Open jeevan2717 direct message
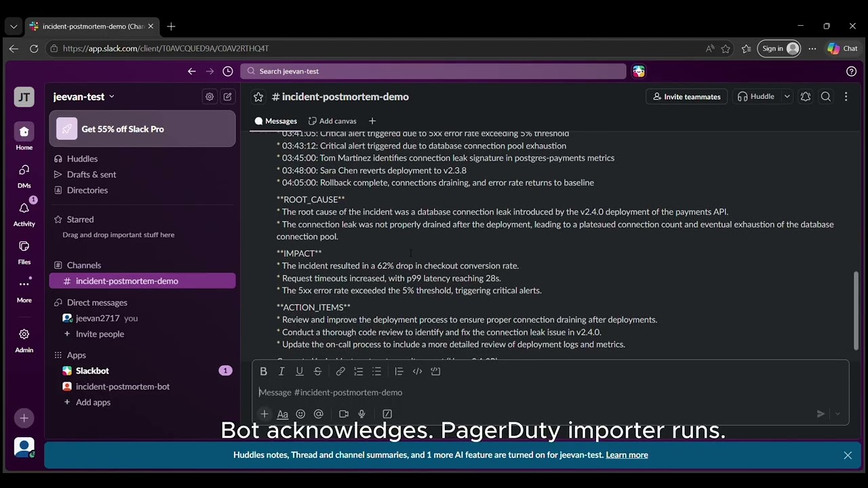 (x=142, y=318)
